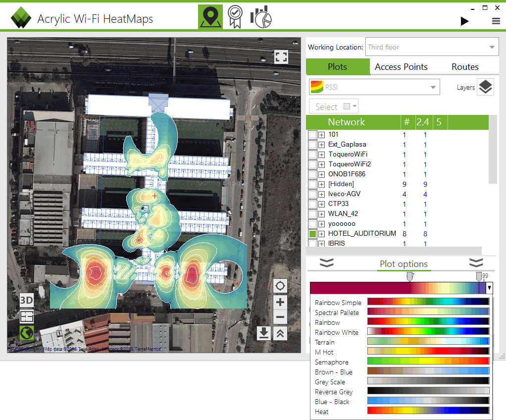Select the IBRIS network row
This screenshot has height=420, width=506.
click(x=397, y=243)
